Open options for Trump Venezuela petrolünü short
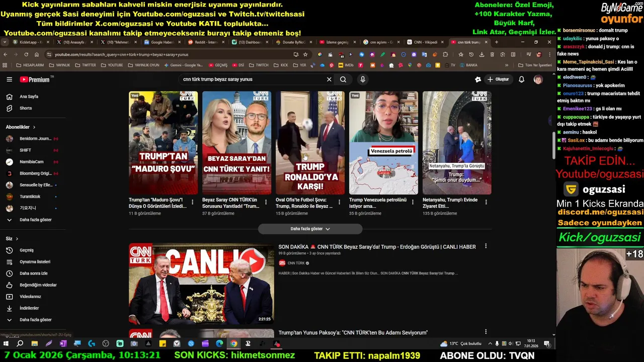The image size is (644, 362). point(413,202)
